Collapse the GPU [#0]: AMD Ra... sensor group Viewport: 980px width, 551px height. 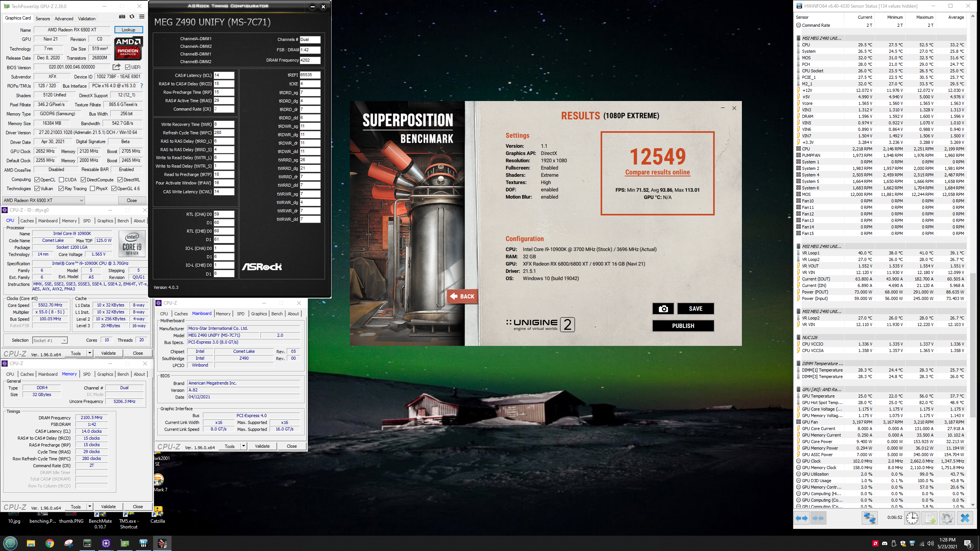tap(798, 390)
